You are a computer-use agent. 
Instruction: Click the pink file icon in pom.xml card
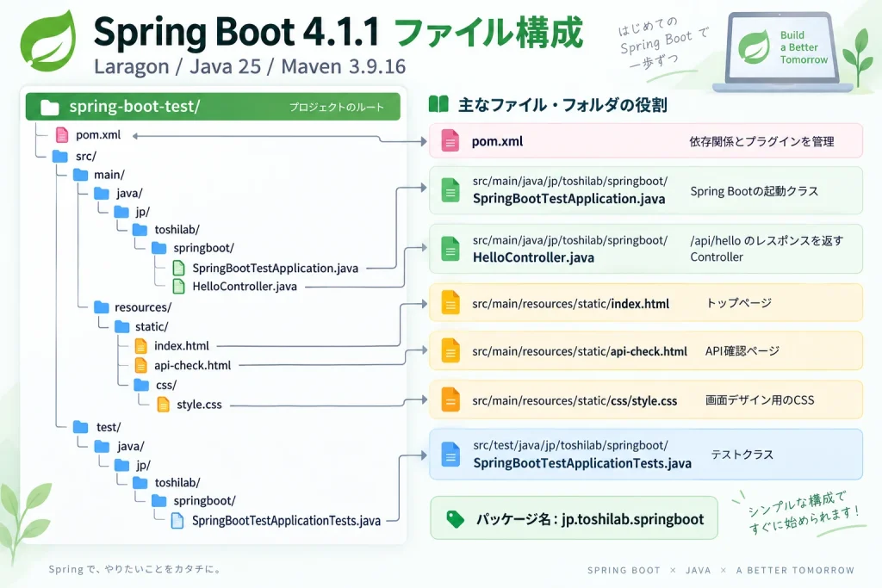pos(450,140)
